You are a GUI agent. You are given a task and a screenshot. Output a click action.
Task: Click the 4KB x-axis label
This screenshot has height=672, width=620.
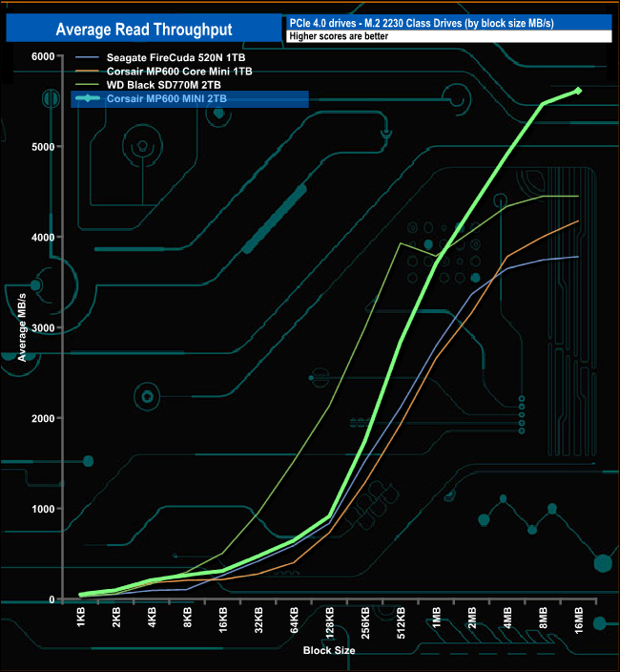(152, 618)
